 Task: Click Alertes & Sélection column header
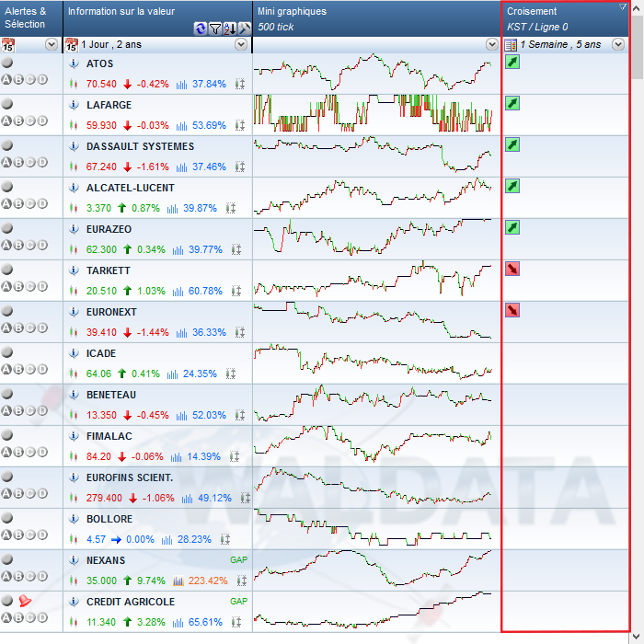(31, 18)
